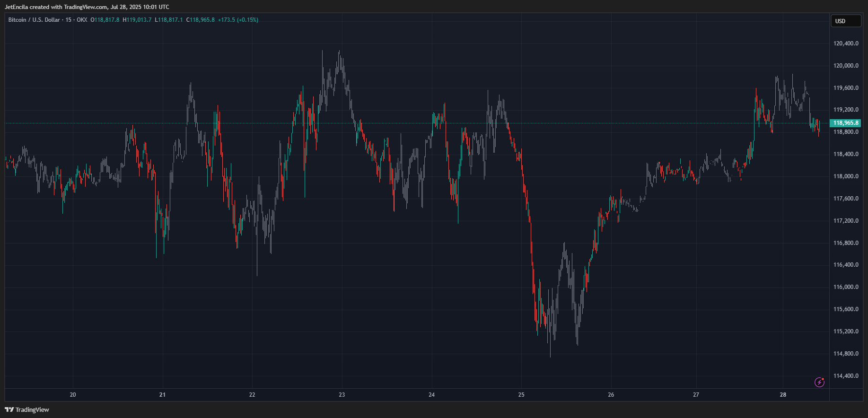Viewport: 868px width, 418px height.
Task: Open the USD currency dropdown
Action: (x=846, y=21)
